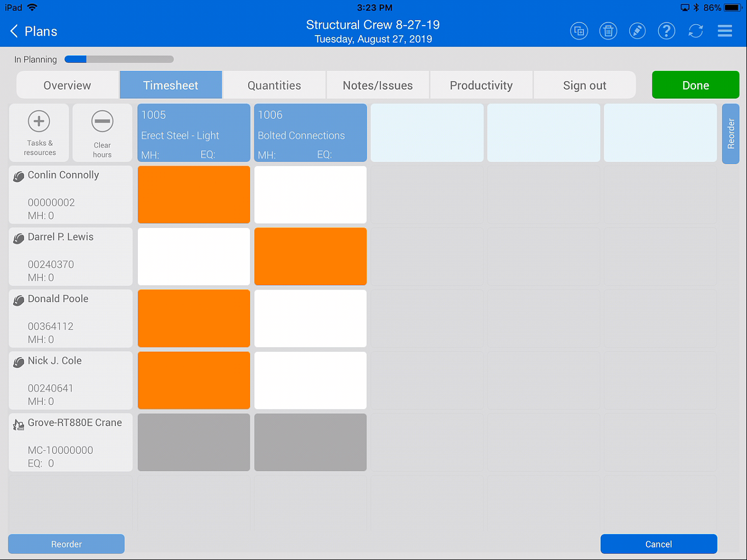
Task: Tap the green Done button
Action: pos(695,85)
